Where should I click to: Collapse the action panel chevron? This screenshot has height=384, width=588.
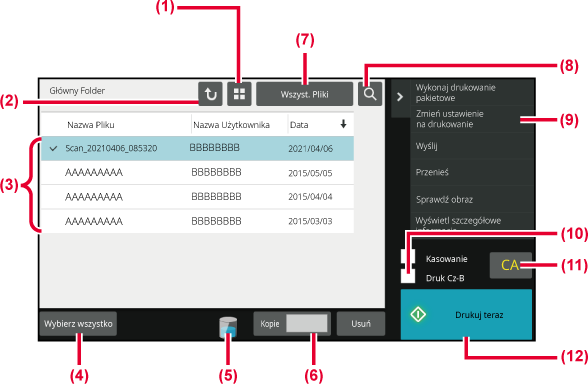[400, 97]
